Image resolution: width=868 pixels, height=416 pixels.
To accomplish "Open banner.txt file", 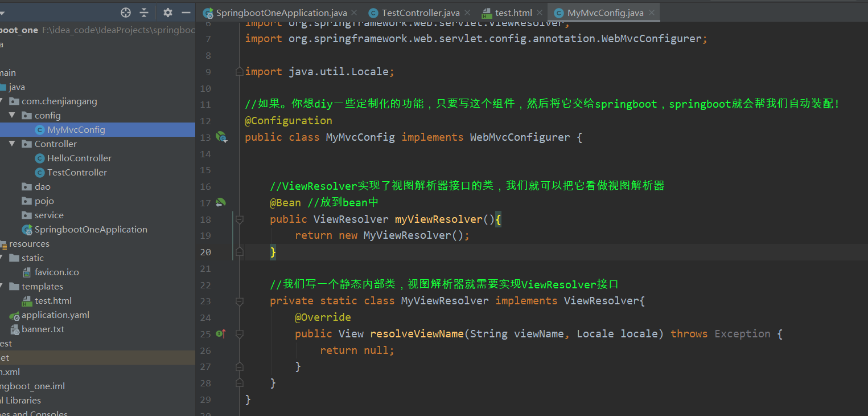I will (43, 329).
